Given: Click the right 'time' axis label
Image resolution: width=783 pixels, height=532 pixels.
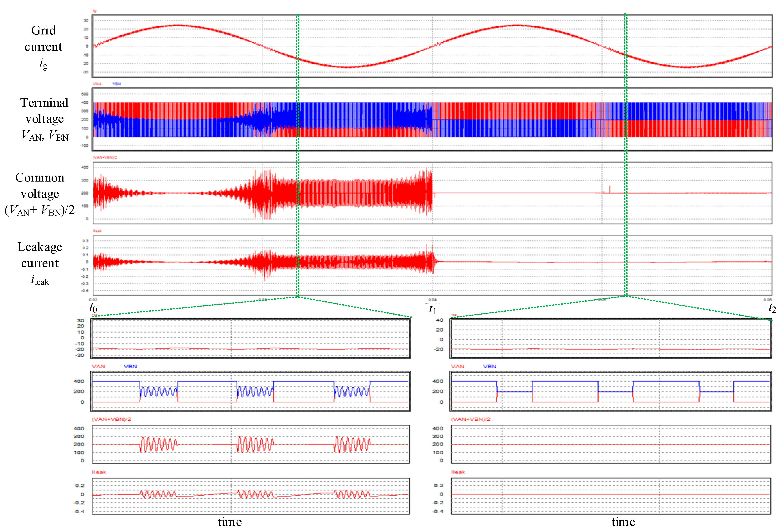Looking at the screenshot, I should point(623,522).
